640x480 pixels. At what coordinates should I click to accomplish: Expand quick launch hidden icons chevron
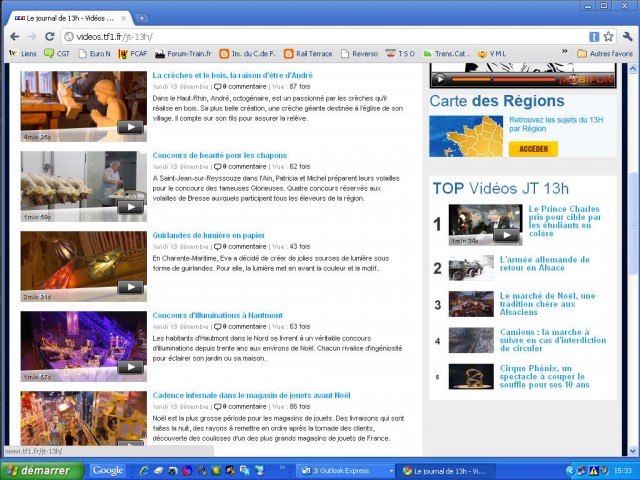[282, 468]
